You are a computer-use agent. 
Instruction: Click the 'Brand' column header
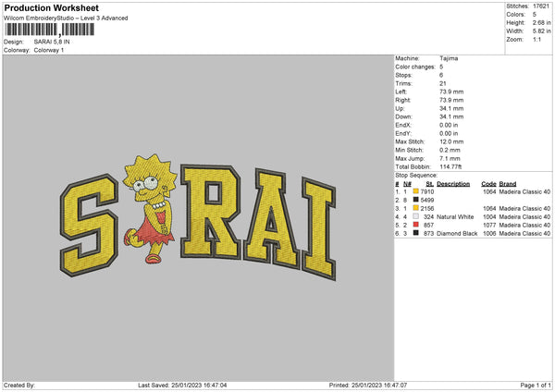click(508, 184)
